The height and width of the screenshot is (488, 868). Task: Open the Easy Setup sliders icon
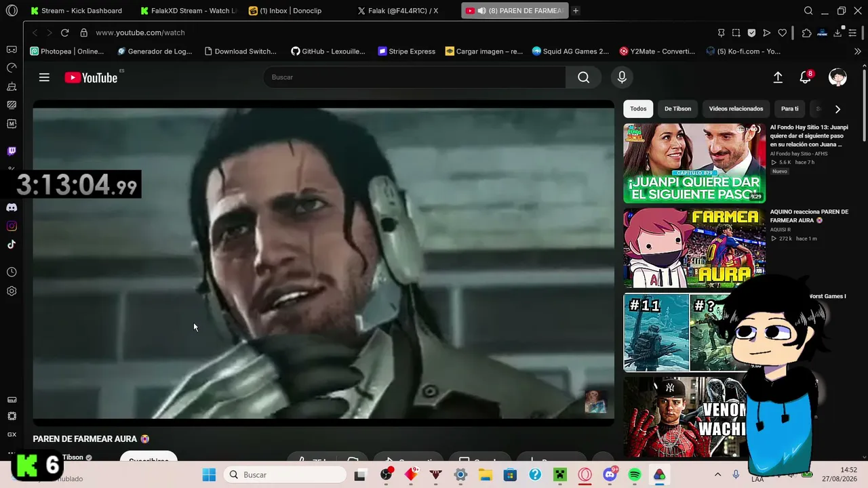852,33
